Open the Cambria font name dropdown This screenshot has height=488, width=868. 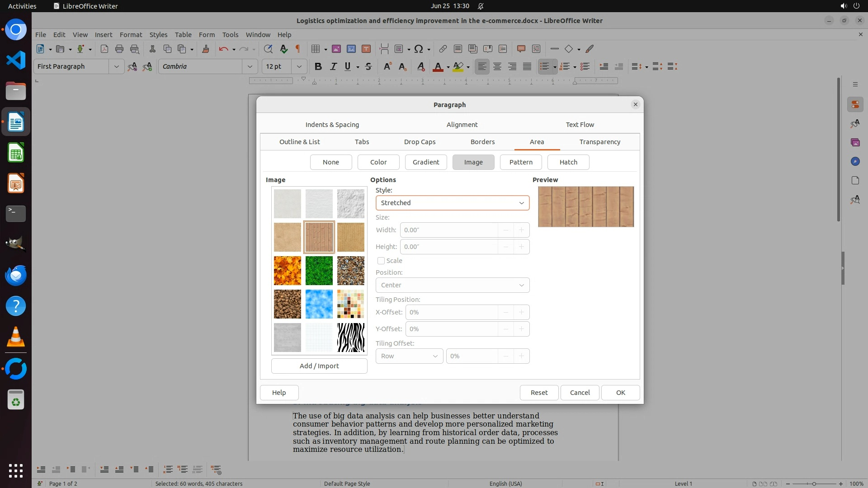click(x=250, y=66)
